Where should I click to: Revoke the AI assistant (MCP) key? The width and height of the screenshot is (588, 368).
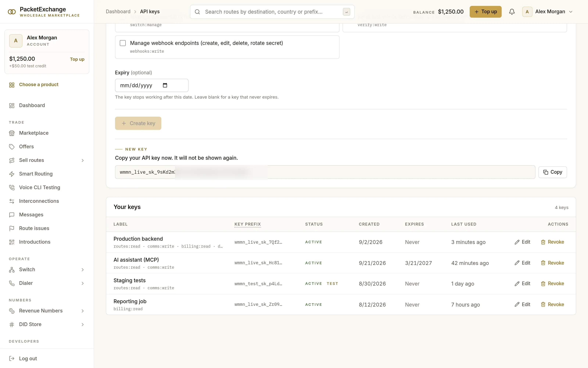(552, 263)
